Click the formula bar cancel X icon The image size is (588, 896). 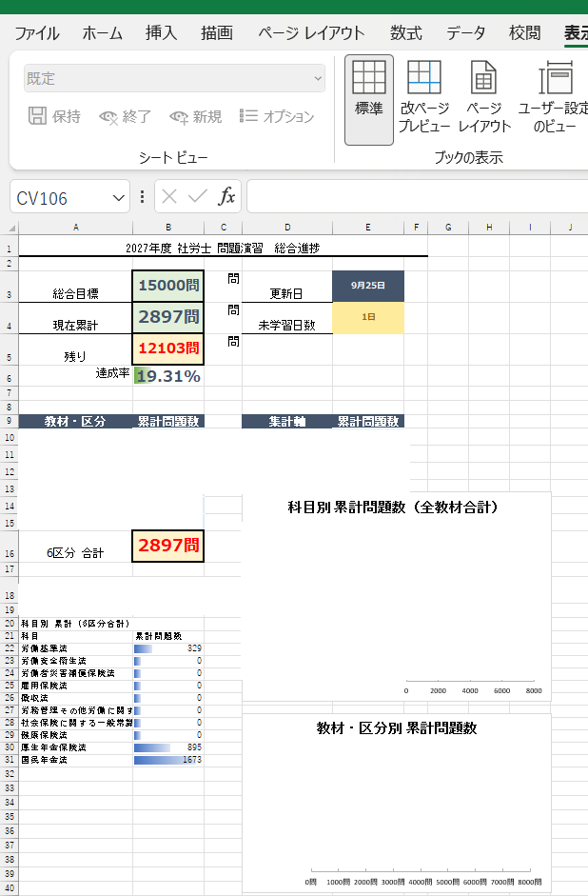click(x=169, y=196)
